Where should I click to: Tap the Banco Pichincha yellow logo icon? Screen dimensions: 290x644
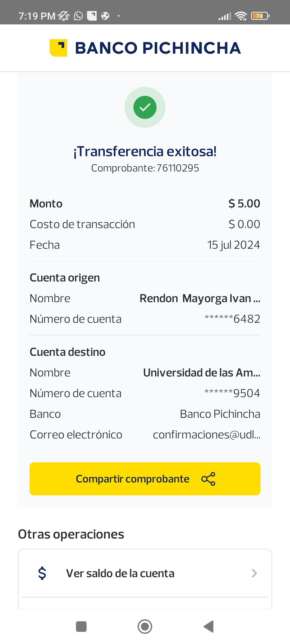(x=58, y=48)
